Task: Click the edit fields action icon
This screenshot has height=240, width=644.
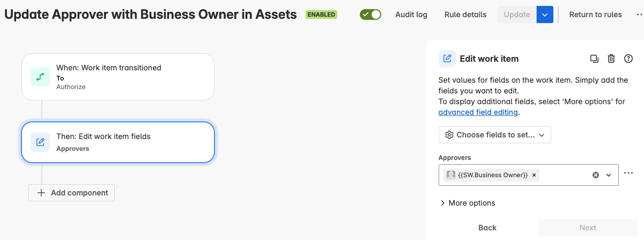Action: click(x=40, y=142)
